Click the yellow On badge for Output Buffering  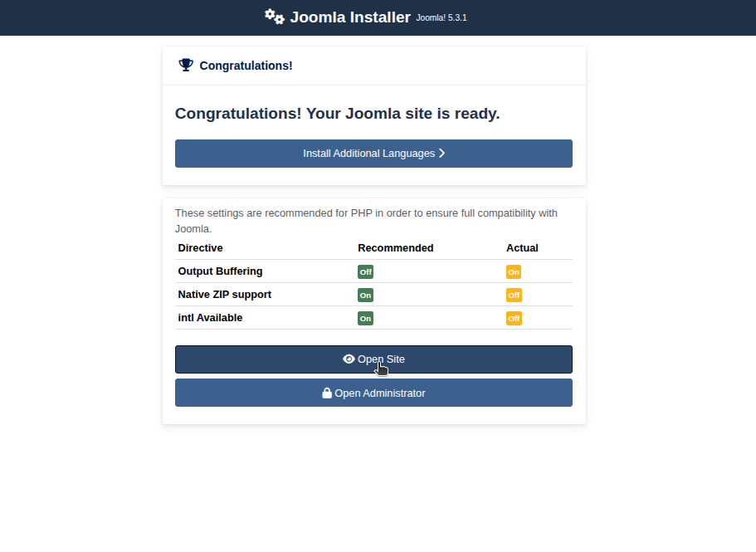(514, 272)
